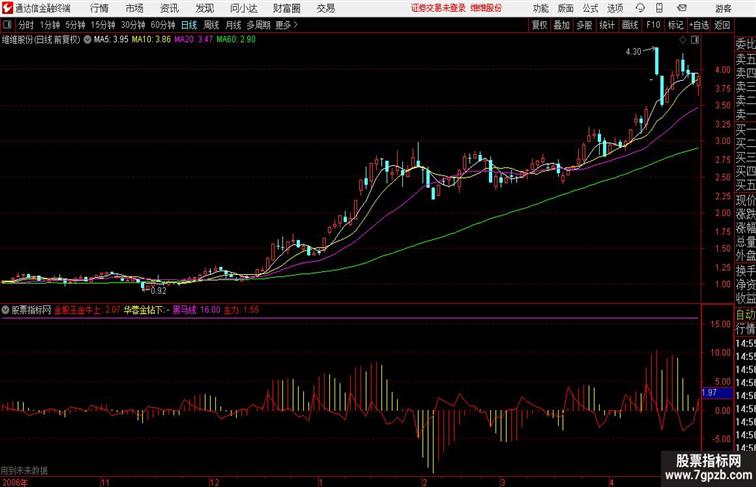This screenshot has width=756, height=487.
Task: Switch to the 月线 monthly tab
Action: coord(233,25)
